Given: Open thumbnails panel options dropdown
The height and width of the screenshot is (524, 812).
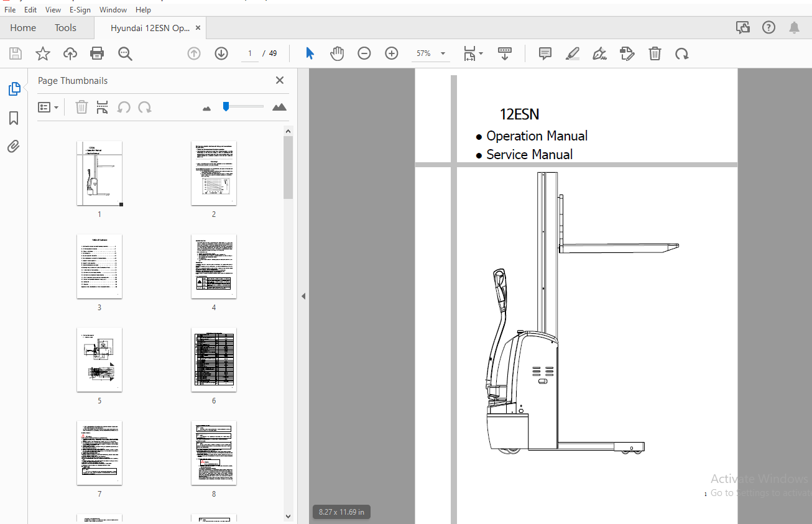Looking at the screenshot, I should 48,107.
